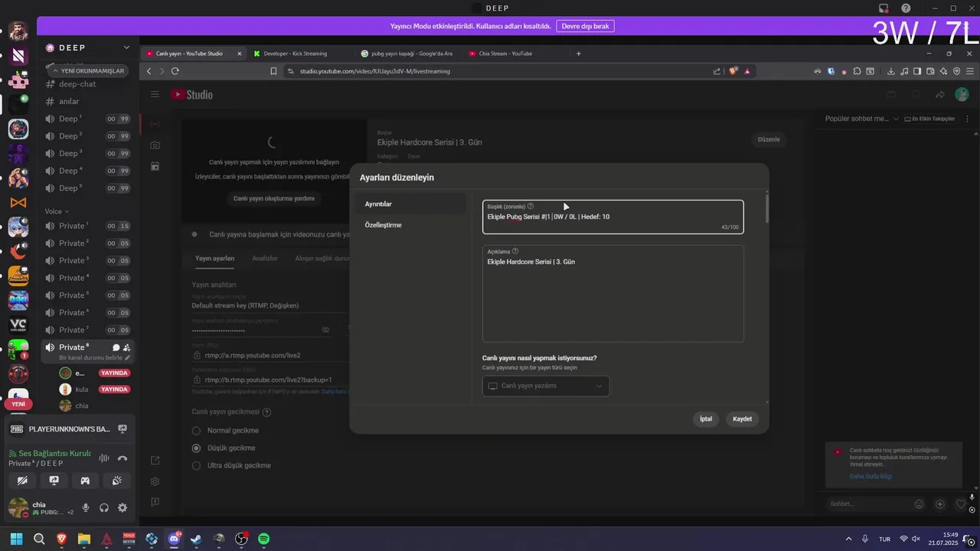Open Canlı yayın yazılımı dropdown

click(x=546, y=386)
